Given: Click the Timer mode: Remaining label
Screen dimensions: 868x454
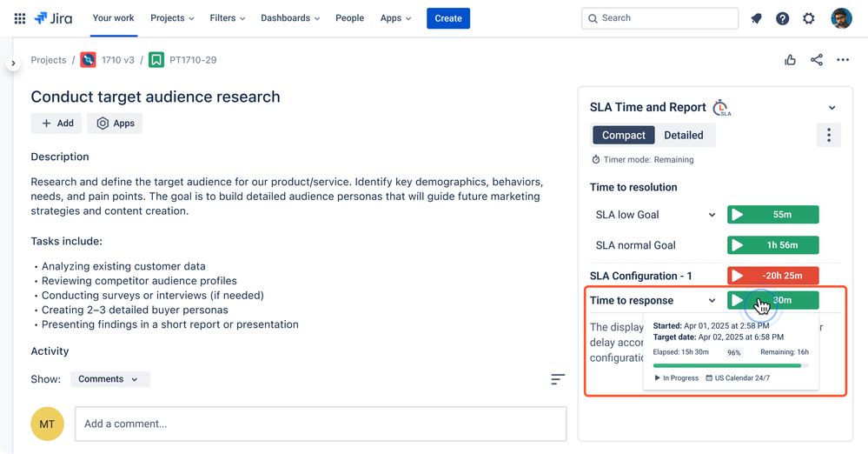Looking at the screenshot, I should (x=648, y=160).
